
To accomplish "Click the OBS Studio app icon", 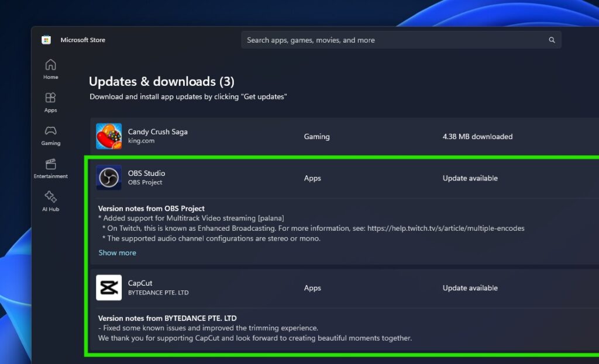I will (108, 178).
